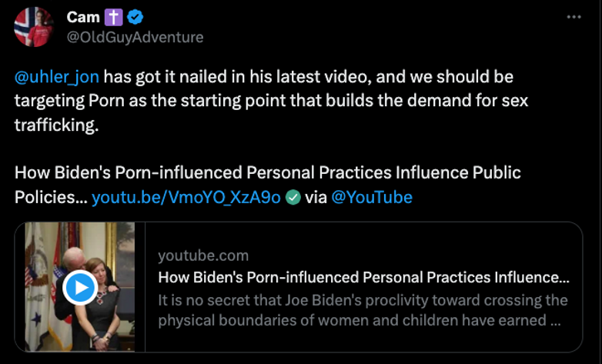This screenshot has width=602, height=364.
Task: Open the @YouTube mention link
Action: click(x=372, y=197)
